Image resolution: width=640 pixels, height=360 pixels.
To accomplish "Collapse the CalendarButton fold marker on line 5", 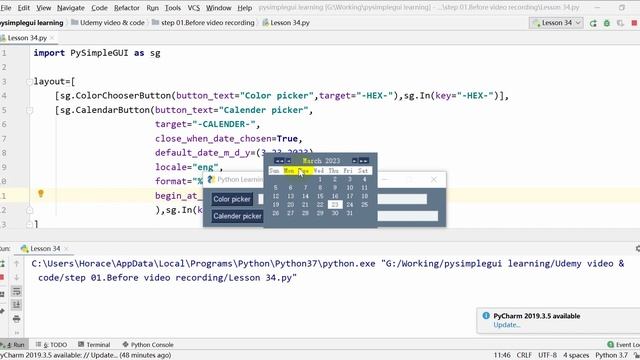I will click(x=29, y=110).
